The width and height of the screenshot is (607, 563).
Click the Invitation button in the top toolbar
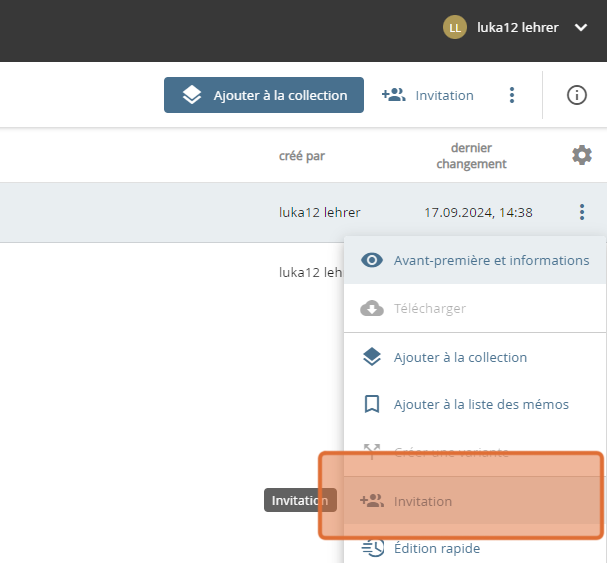pyautogui.click(x=428, y=95)
